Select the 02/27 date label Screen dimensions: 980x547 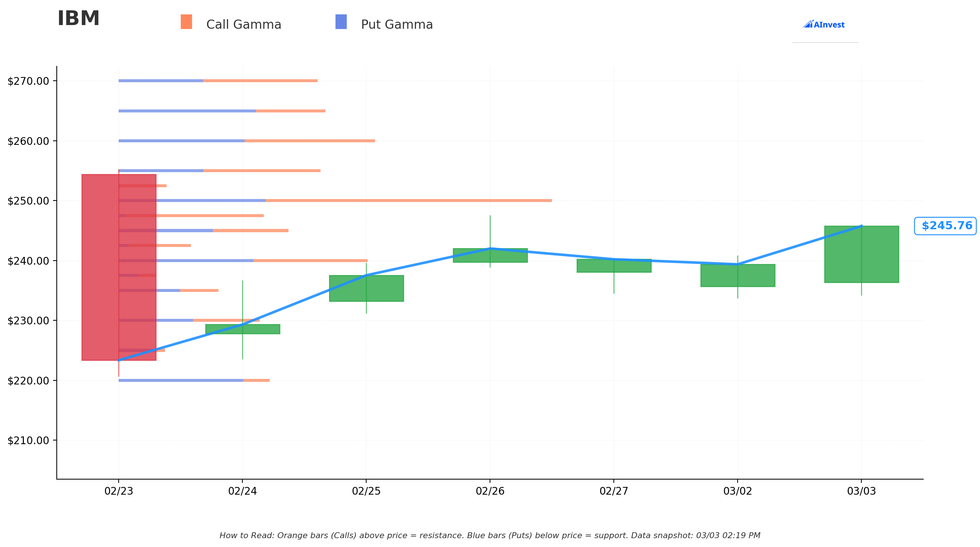click(x=614, y=491)
